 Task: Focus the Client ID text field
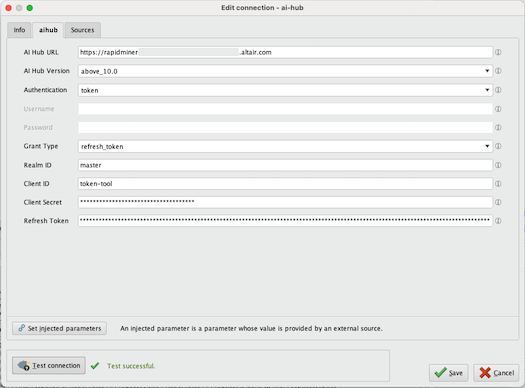pyautogui.click(x=285, y=184)
